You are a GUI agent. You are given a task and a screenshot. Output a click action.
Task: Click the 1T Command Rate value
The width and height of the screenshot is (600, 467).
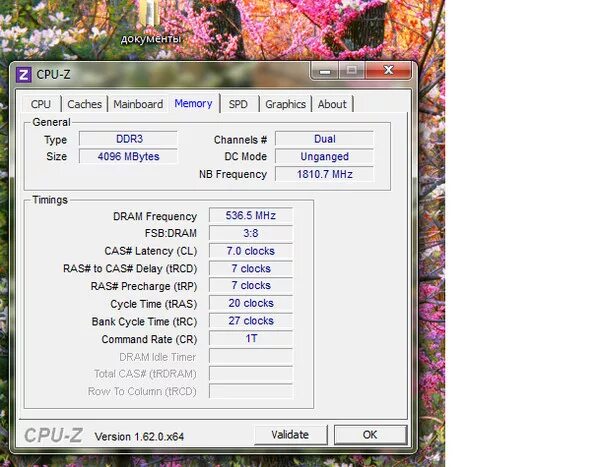pyautogui.click(x=251, y=339)
